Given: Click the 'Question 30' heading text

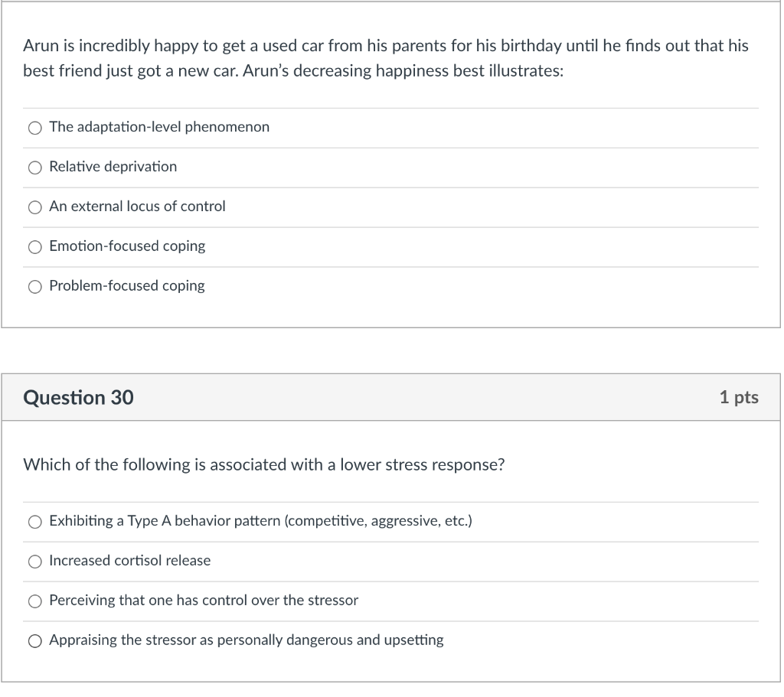Looking at the screenshot, I should [x=79, y=398].
